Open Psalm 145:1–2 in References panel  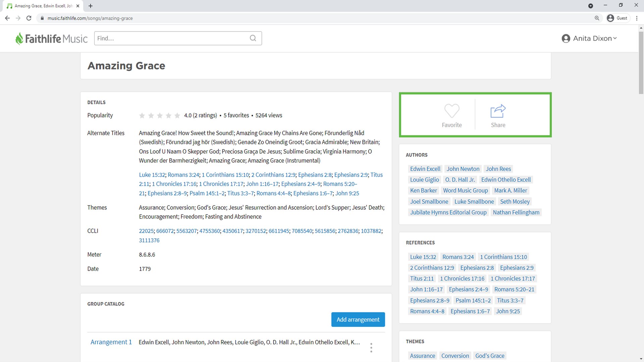click(x=473, y=300)
